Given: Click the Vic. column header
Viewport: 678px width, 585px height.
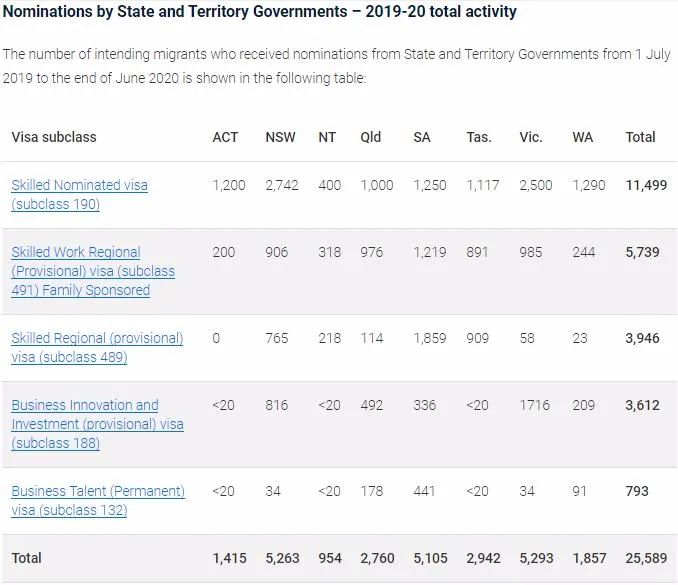Looking at the screenshot, I should 531,137.
